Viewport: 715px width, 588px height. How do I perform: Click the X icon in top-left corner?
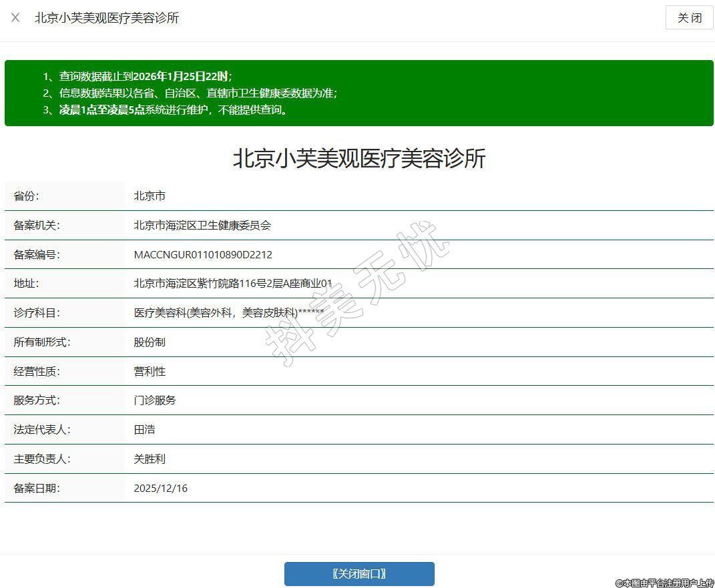tap(15, 17)
